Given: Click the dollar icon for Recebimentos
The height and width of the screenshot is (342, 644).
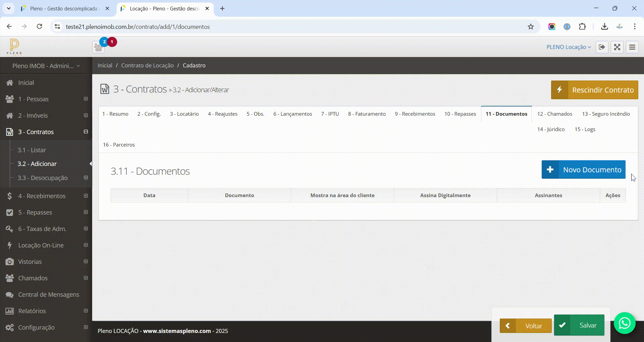Looking at the screenshot, I should tap(10, 196).
